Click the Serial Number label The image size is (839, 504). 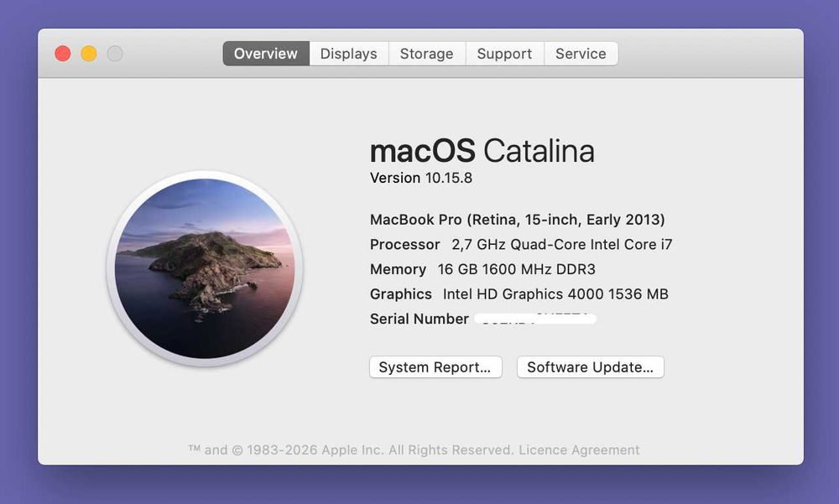click(419, 319)
